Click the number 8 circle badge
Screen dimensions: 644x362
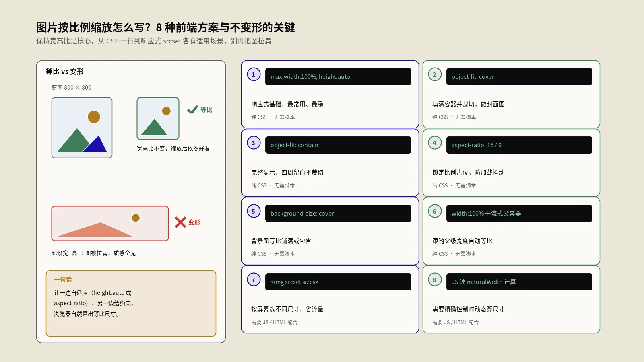tap(435, 280)
